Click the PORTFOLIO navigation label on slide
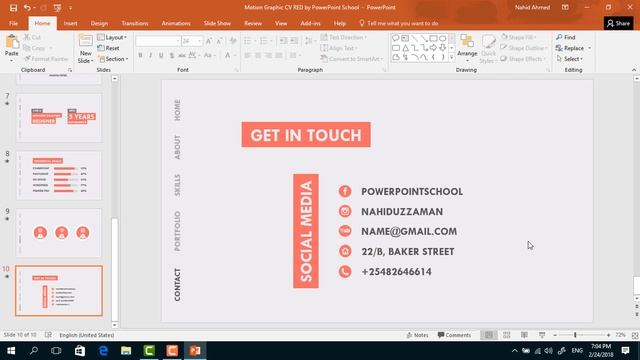 coord(177,231)
